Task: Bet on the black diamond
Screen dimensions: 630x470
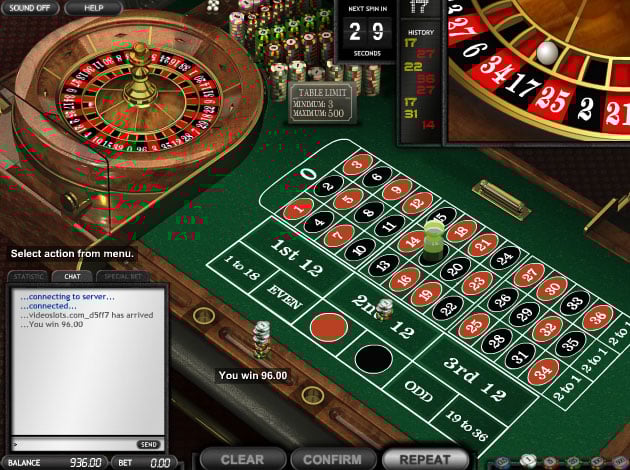Action: (x=374, y=359)
